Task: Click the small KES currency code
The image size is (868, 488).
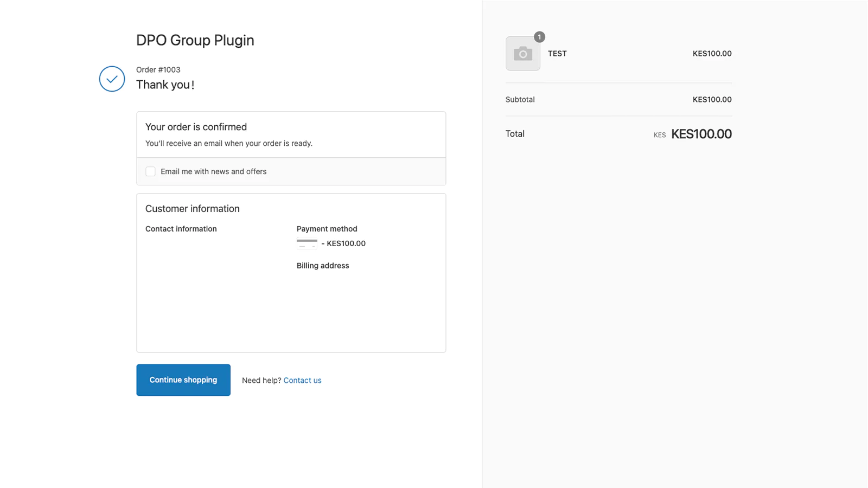Action: [660, 136]
